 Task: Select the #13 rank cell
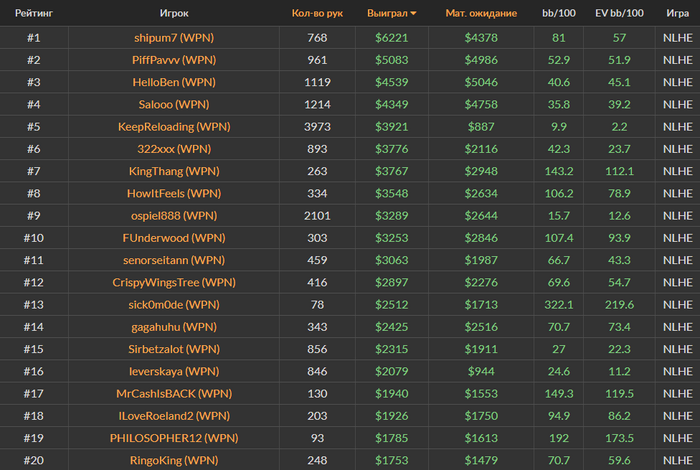pyautogui.click(x=34, y=305)
